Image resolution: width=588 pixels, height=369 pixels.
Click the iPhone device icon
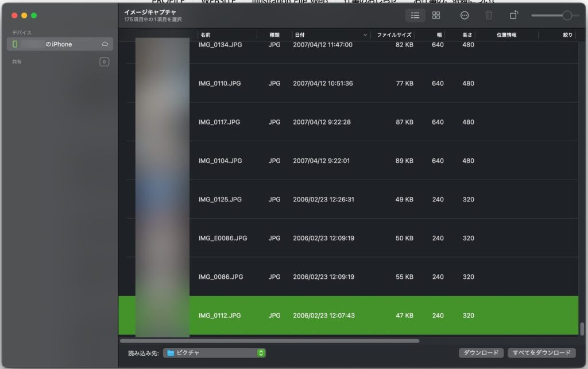click(15, 44)
